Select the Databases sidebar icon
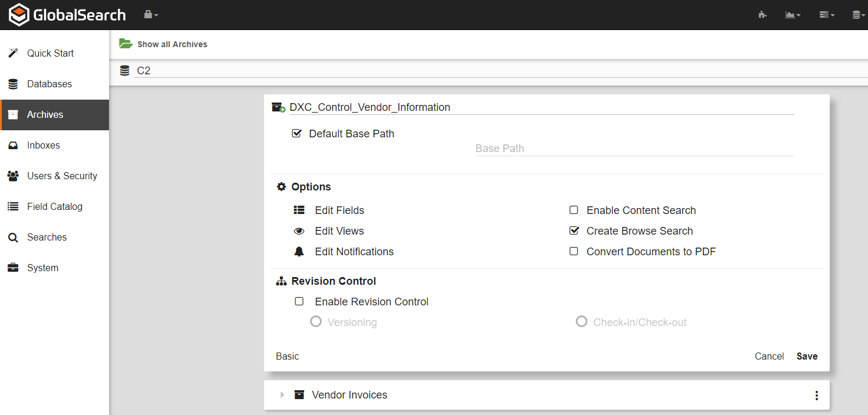868x415 pixels. coord(13,84)
